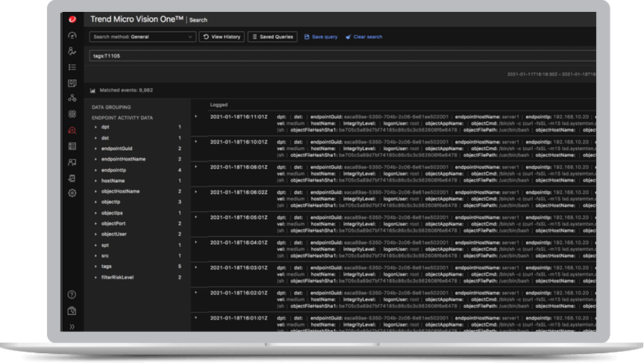Expand the 2021-01-18T16:11:01Z event row
Viewport: 644px width, 363px height.
pyautogui.click(x=196, y=117)
